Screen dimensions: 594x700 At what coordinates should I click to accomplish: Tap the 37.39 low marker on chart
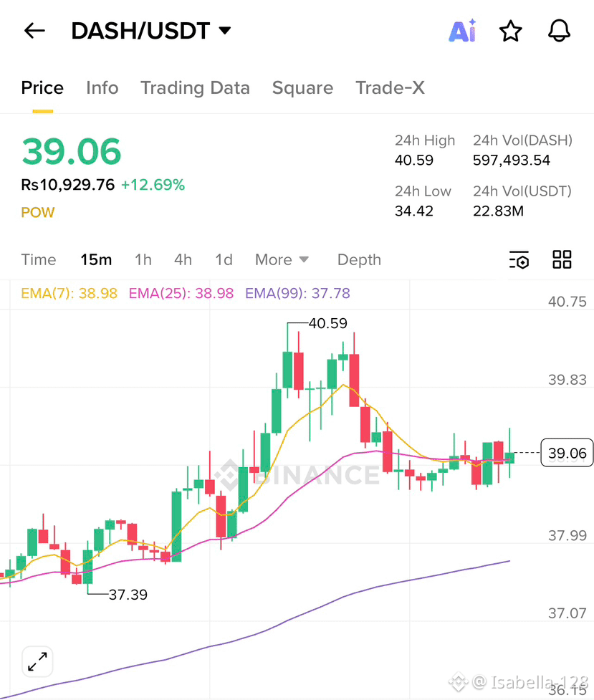pos(128,595)
